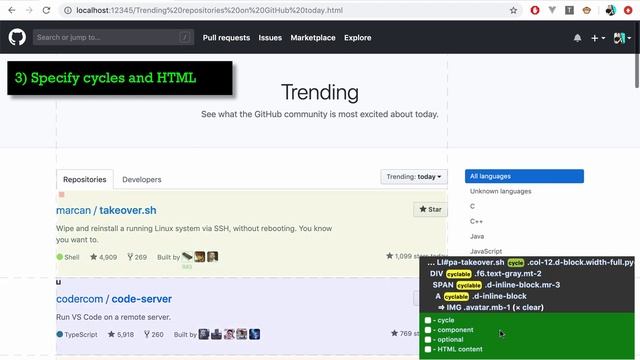Open the notifications bell

(577, 38)
